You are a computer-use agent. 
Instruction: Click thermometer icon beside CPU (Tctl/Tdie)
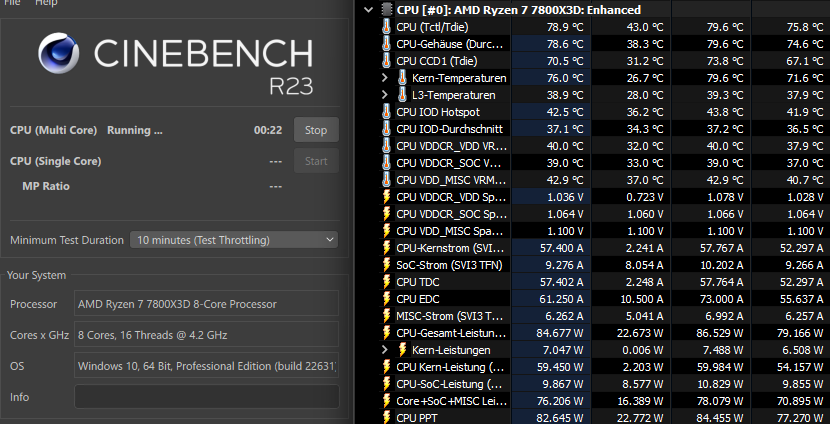click(x=386, y=27)
